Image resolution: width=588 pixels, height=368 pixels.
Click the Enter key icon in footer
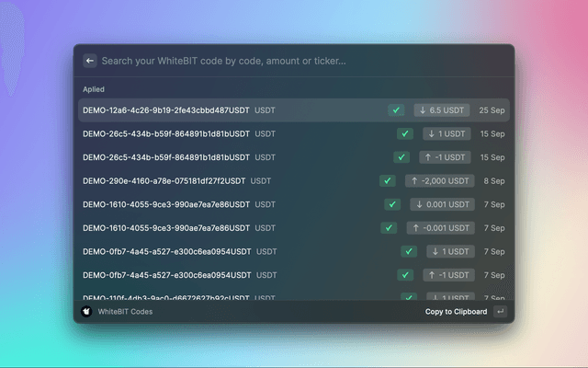500,312
